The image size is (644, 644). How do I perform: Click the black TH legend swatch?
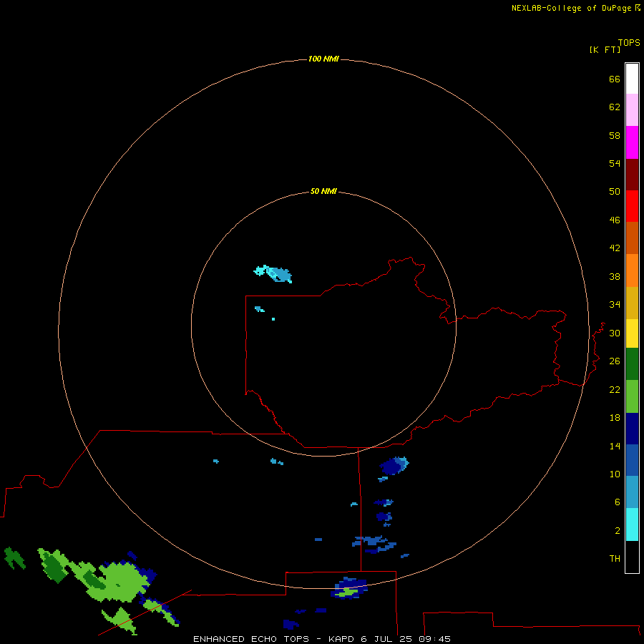(x=632, y=557)
